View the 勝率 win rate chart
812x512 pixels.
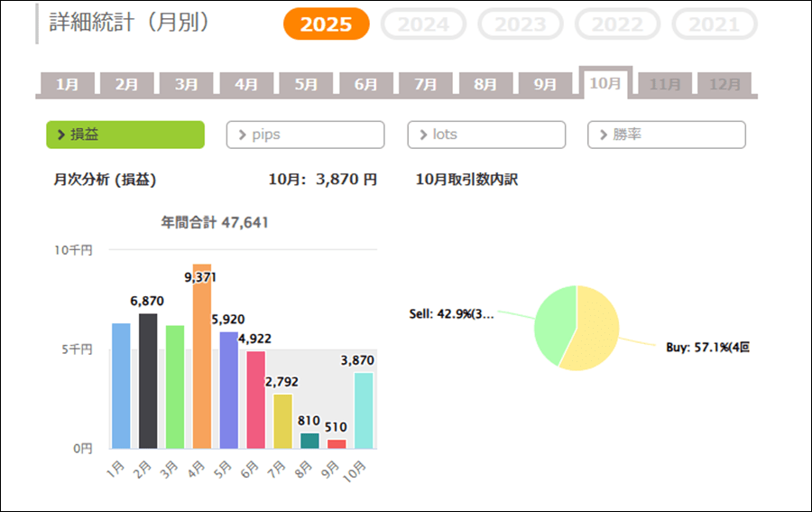pyautogui.click(x=666, y=135)
